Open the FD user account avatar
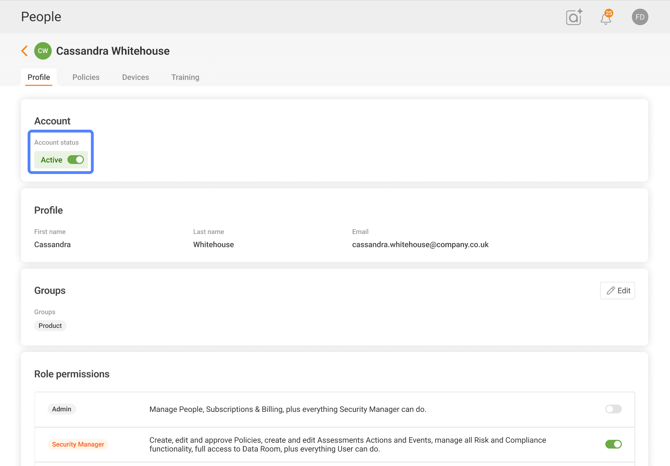670x466 pixels. (640, 17)
